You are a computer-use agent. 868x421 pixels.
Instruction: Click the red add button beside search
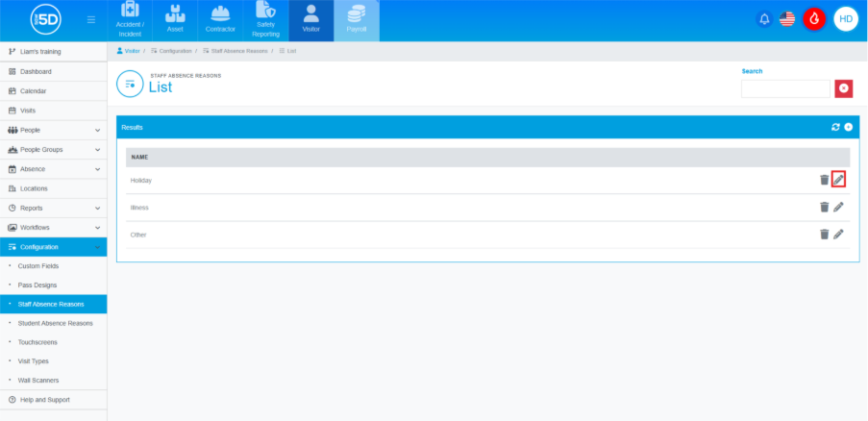click(844, 88)
